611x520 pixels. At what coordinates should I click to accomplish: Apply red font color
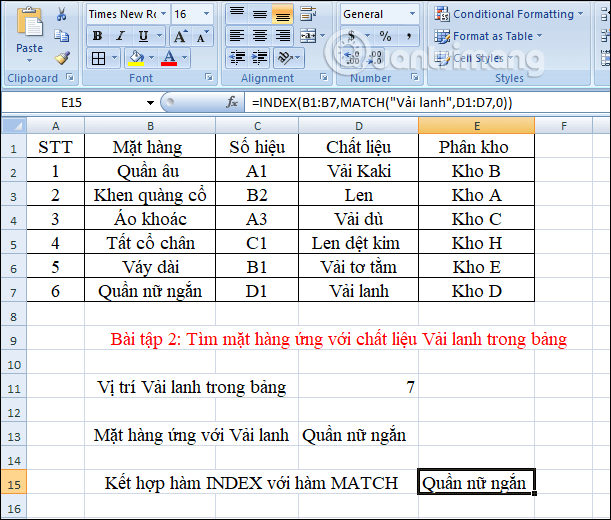169,58
